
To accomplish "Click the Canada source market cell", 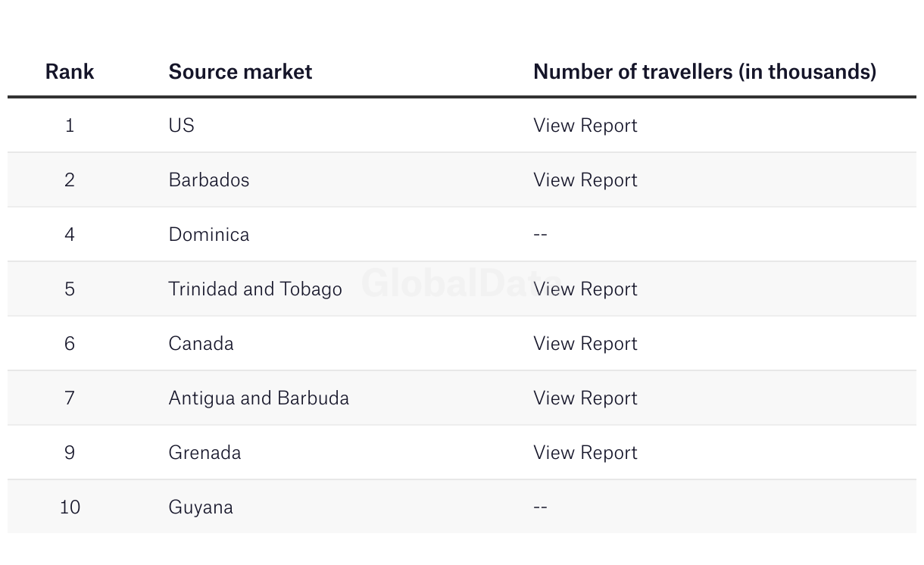I will click(201, 343).
